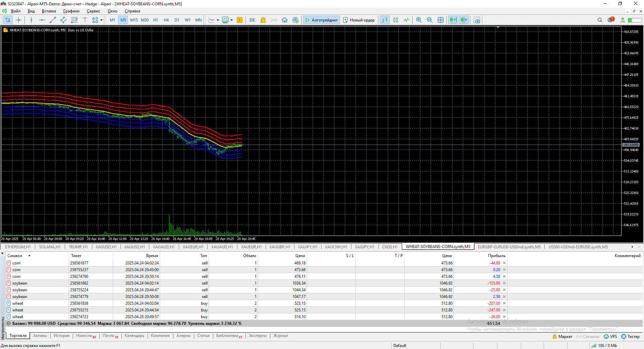
Task: Switch chart to candlestick display
Action: tap(395, 20)
